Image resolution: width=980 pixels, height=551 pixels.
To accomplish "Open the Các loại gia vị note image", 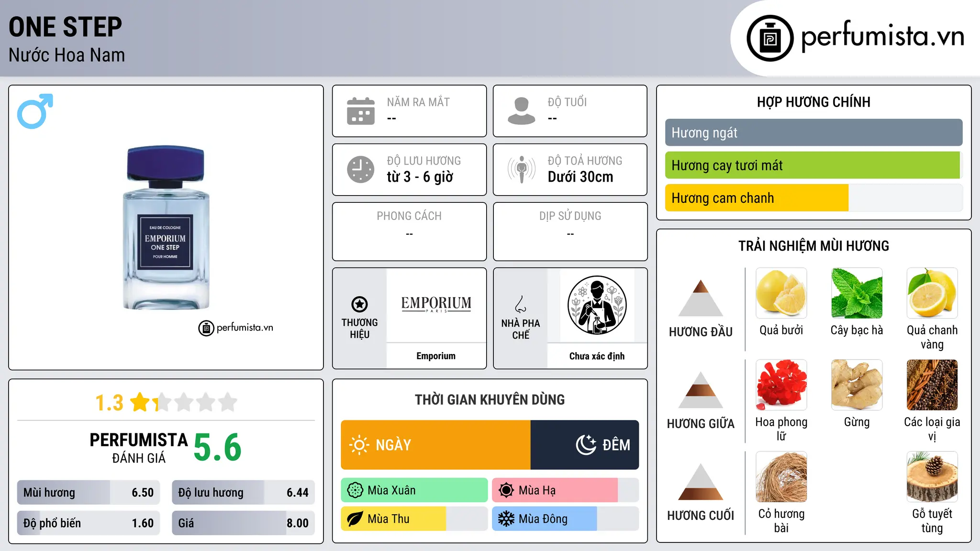I will tap(932, 385).
